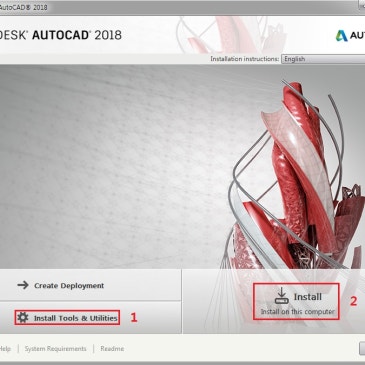The height and width of the screenshot is (365, 365).
Task: Open the Readme link
Action: [x=112, y=349]
